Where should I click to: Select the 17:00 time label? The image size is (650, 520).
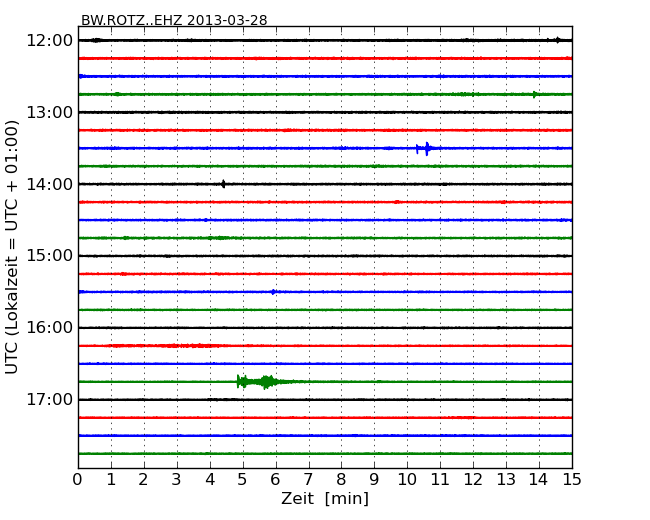49,400
